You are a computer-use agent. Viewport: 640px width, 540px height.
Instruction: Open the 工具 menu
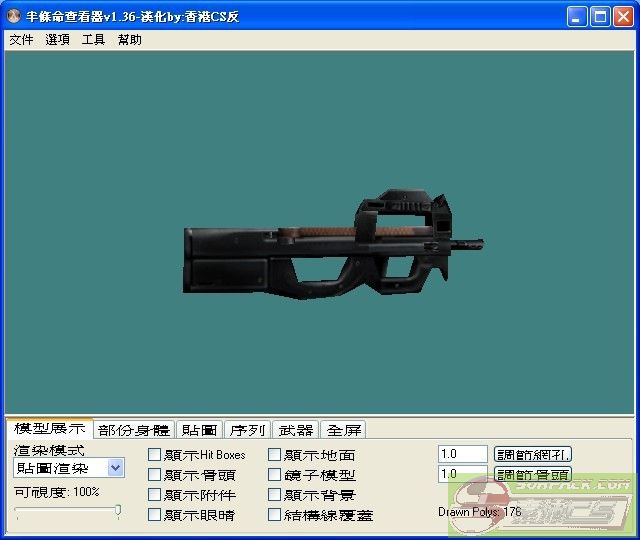click(93, 40)
